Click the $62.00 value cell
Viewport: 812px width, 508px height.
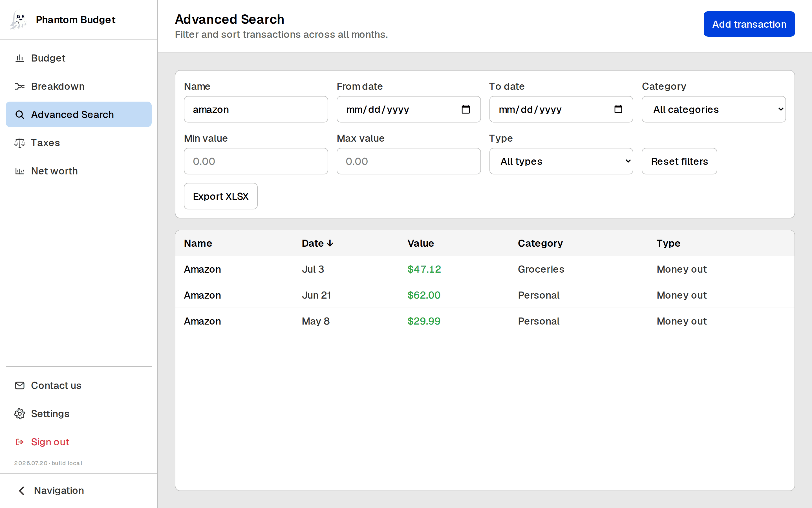coord(424,295)
